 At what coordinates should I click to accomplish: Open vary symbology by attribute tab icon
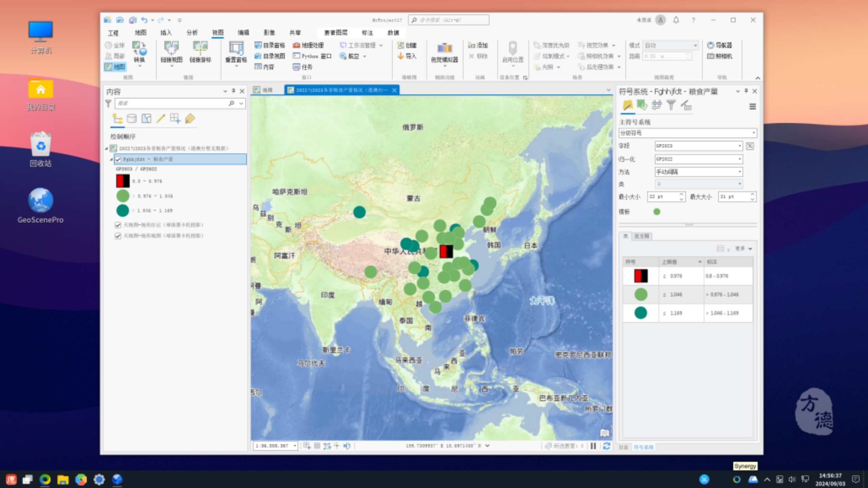pyautogui.click(x=642, y=105)
